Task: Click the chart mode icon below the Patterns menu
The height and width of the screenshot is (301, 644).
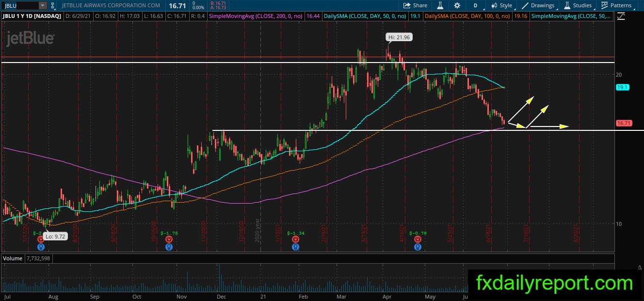Action: (x=621, y=16)
